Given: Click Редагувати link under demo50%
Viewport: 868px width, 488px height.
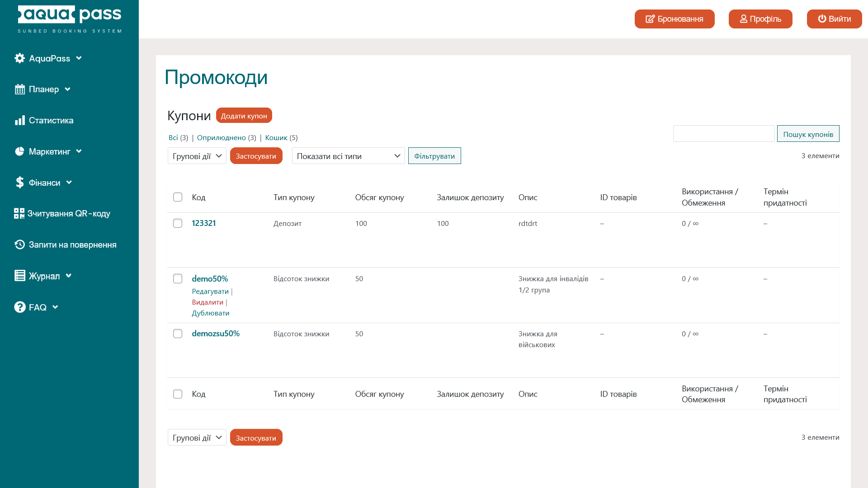Looking at the screenshot, I should pyautogui.click(x=210, y=291).
